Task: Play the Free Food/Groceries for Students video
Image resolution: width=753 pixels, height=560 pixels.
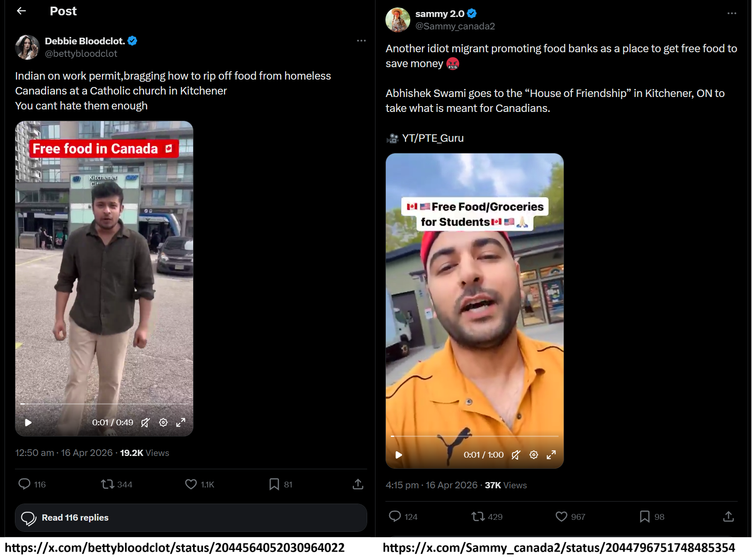Action: [x=399, y=455]
